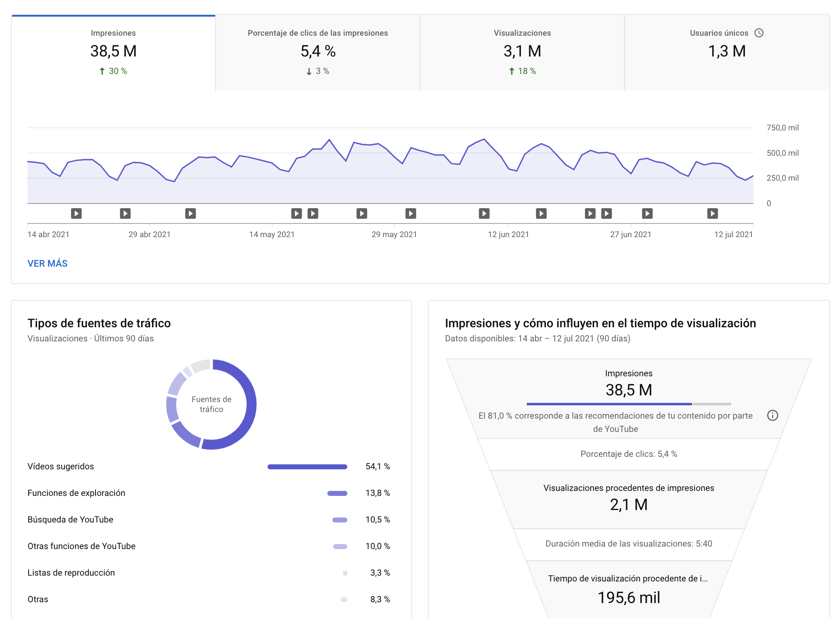Open the last video marker on the timeline

(712, 213)
